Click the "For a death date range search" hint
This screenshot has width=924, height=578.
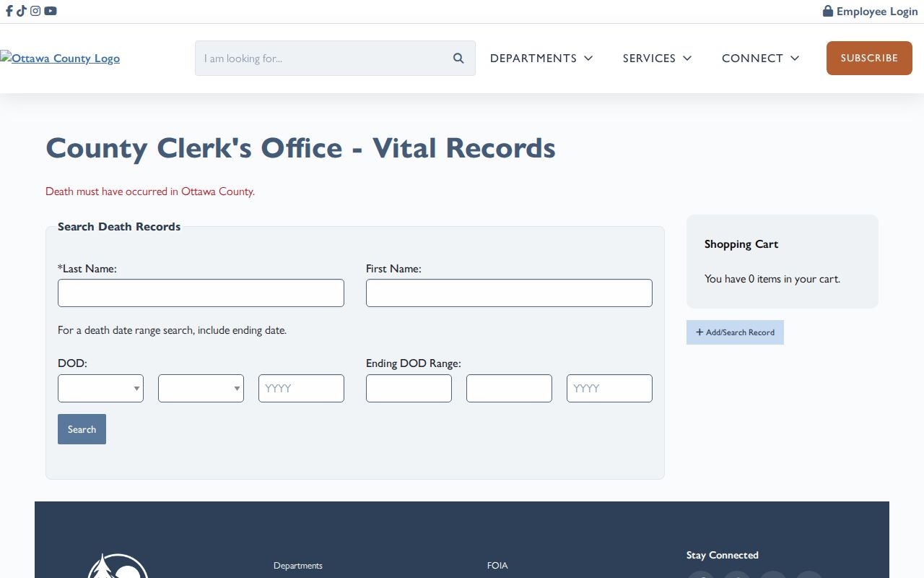click(x=172, y=330)
